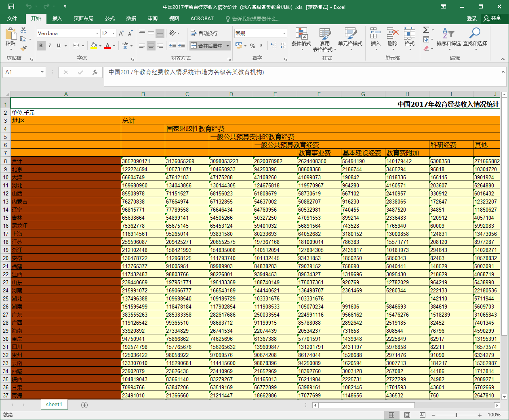Toggle center horizontal alignment

click(151, 46)
